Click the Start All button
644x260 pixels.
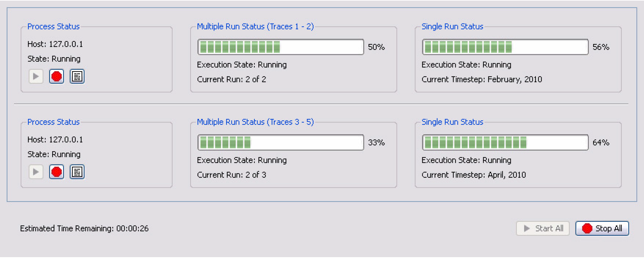click(543, 228)
